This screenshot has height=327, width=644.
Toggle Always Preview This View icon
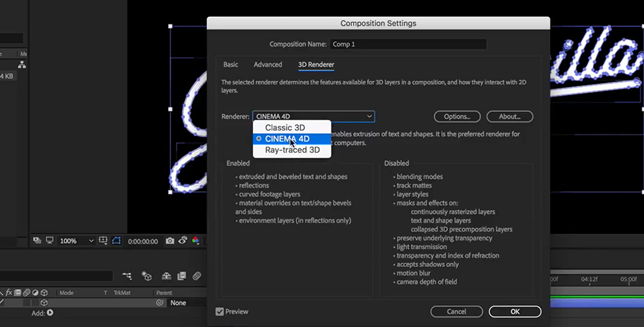[37, 241]
